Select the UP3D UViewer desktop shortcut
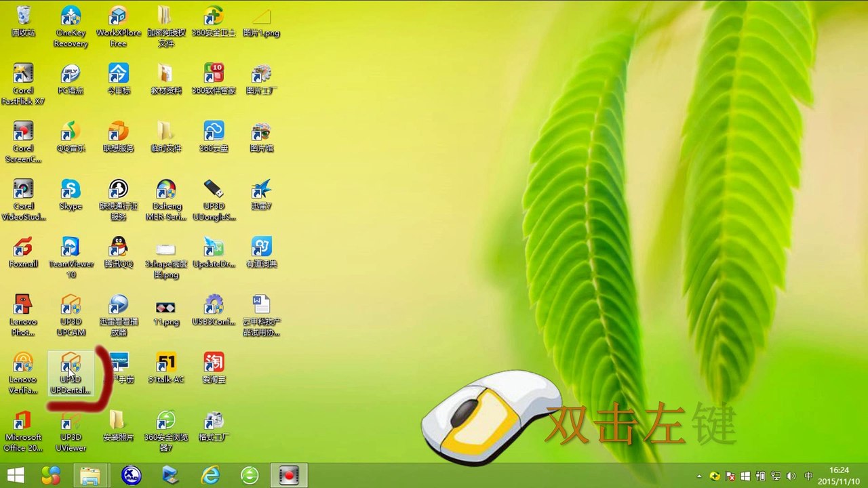Image resolution: width=868 pixels, height=488 pixels. 71,431
